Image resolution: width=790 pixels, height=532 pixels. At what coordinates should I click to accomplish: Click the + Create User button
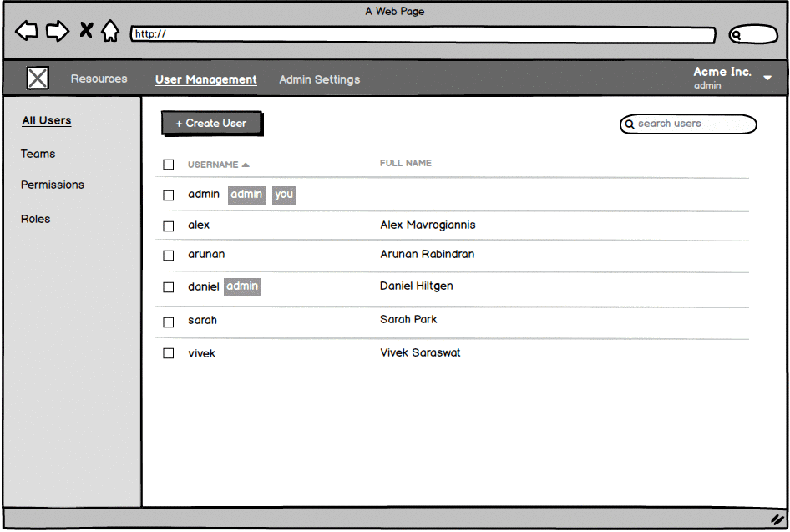tap(211, 124)
